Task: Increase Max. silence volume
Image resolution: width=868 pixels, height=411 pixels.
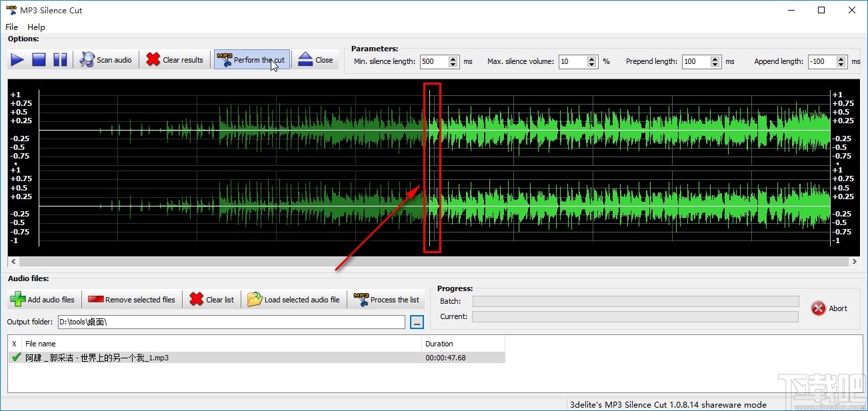Action: (x=592, y=59)
